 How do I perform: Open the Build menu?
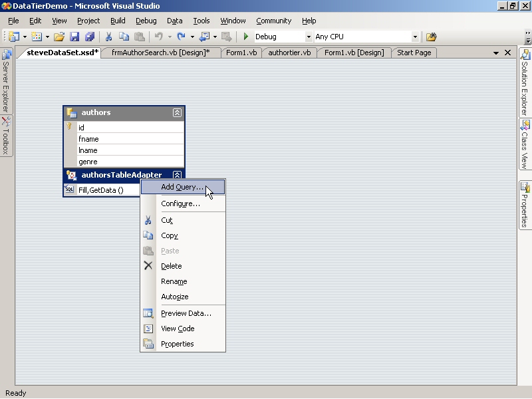pos(118,21)
